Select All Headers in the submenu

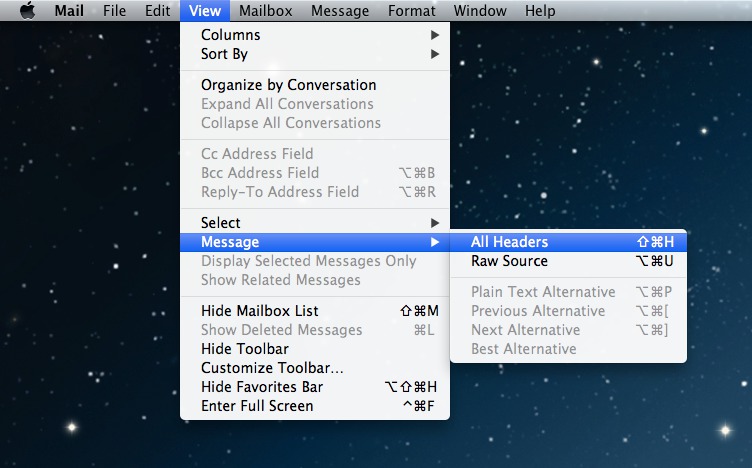568,242
